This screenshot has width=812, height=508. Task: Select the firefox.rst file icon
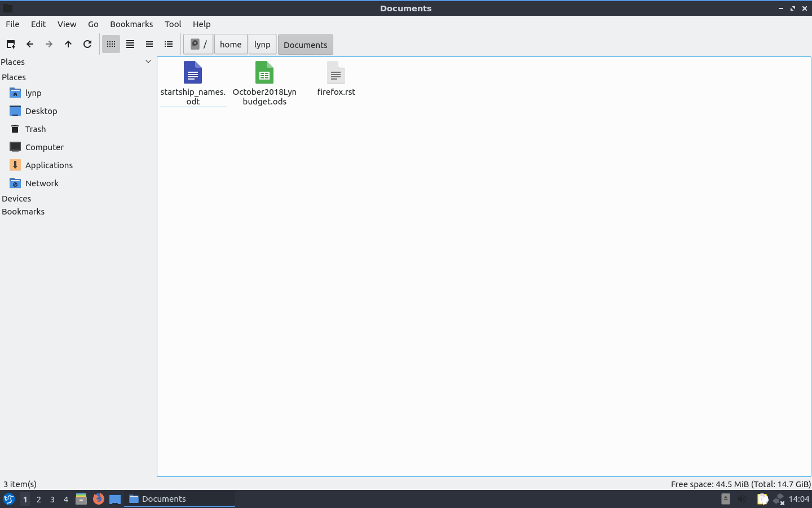[x=336, y=73]
